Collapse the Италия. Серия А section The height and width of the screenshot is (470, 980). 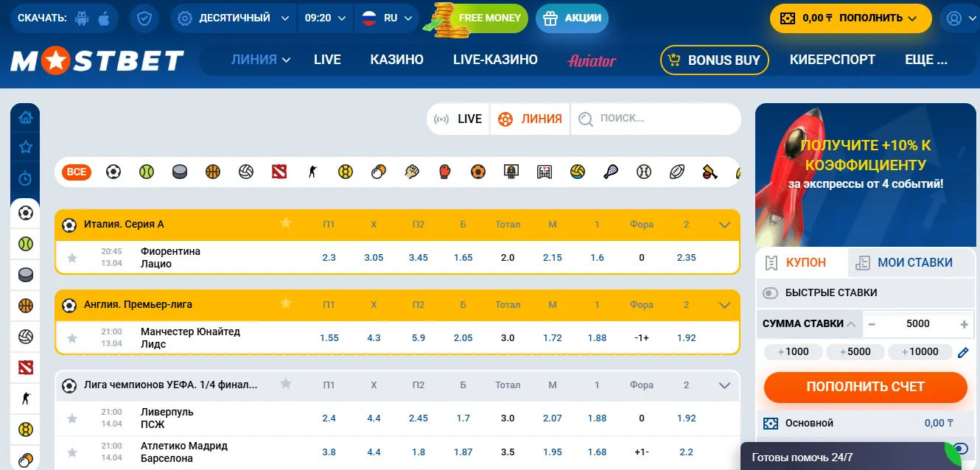click(x=724, y=224)
